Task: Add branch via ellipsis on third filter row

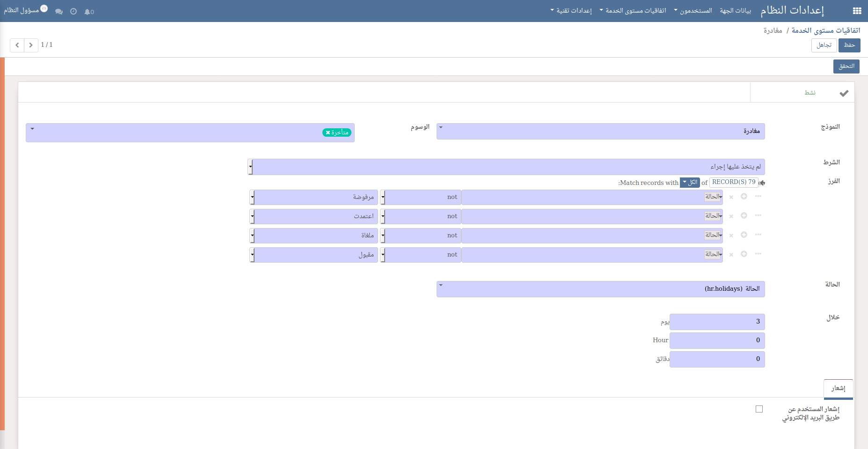Action: [758, 235]
